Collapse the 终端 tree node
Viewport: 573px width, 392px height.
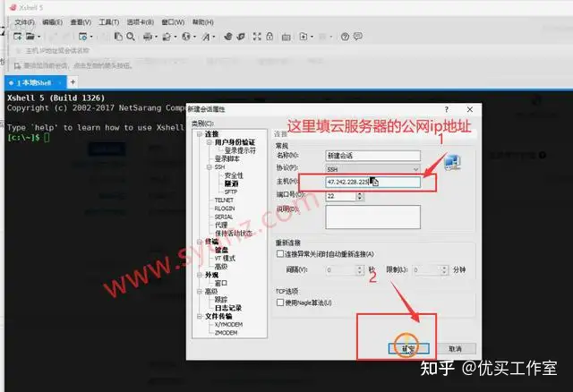pos(200,242)
